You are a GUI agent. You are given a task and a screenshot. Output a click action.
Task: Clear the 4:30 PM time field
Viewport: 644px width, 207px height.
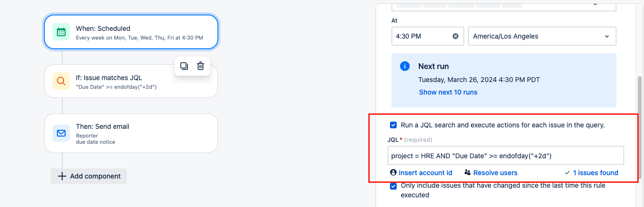[x=456, y=36]
